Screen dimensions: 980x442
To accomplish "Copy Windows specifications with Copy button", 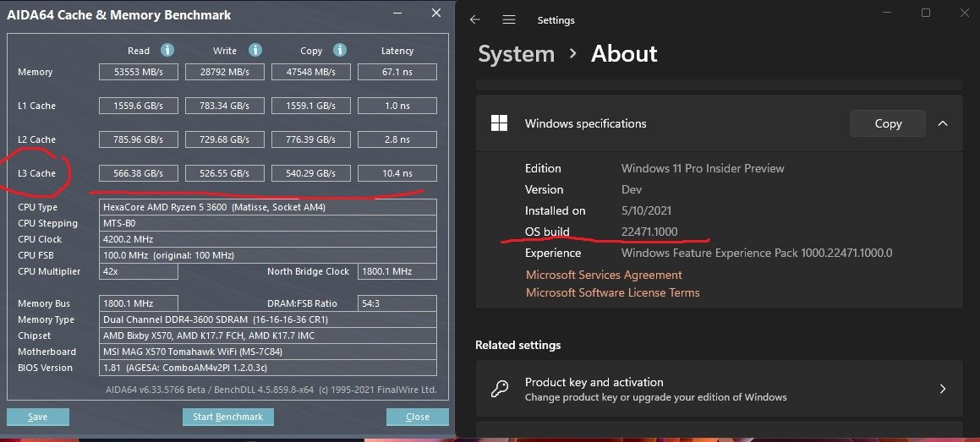I will tap(888, 123).
